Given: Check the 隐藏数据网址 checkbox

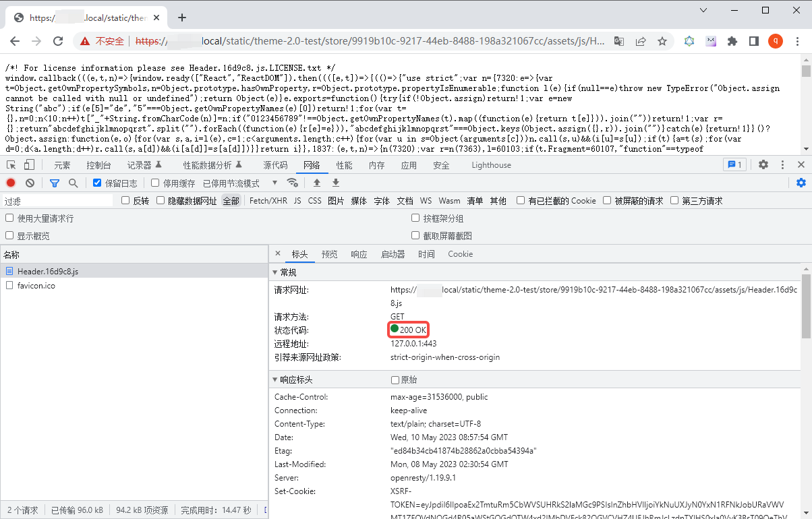Looking at the screenshot, I should pyautogui.click(x=161, y=200).
